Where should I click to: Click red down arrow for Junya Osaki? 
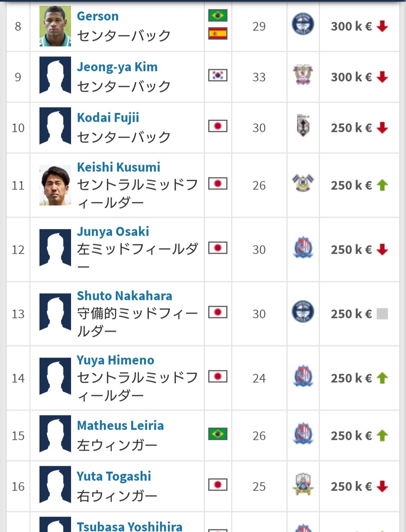pos(382,249)
